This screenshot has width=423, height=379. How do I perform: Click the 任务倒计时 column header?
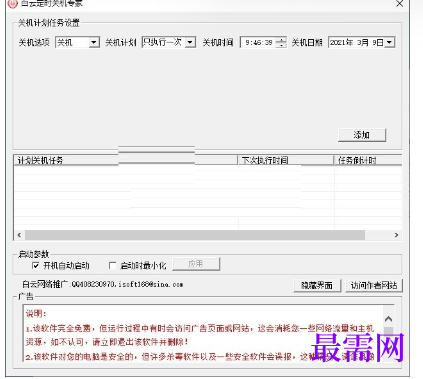pos(368,160)
